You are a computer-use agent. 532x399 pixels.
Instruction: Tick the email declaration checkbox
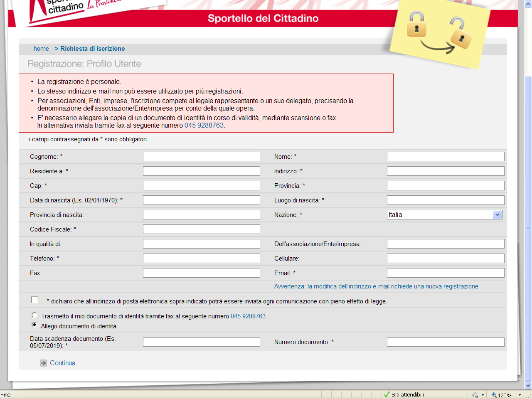pos(34,300)
